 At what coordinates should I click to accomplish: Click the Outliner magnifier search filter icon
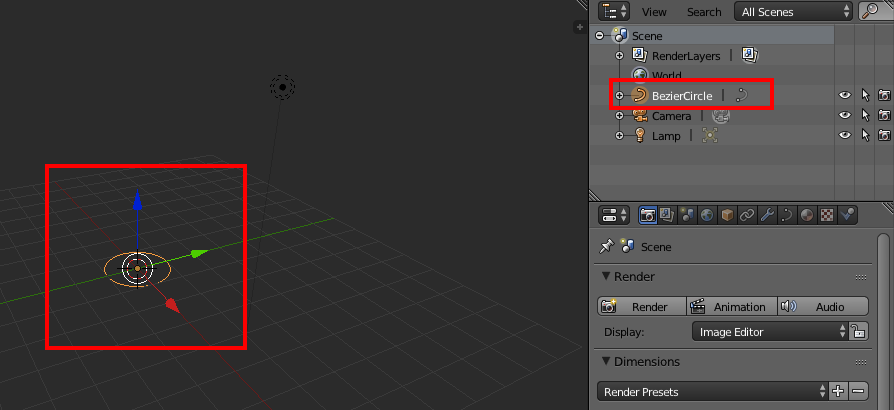(x=870, y=11)
